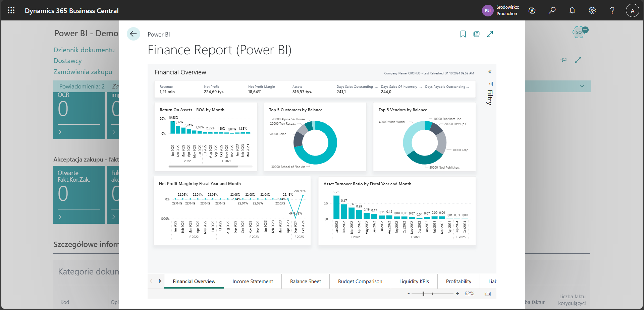Open the Filtry filters panel label
644x310 pixels.
(x=490, y=98)
